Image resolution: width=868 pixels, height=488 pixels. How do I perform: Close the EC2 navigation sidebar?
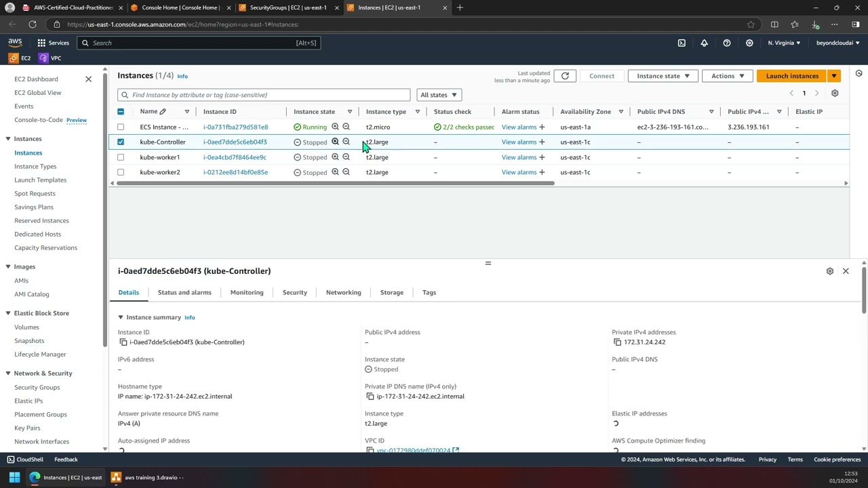point(88,79)
